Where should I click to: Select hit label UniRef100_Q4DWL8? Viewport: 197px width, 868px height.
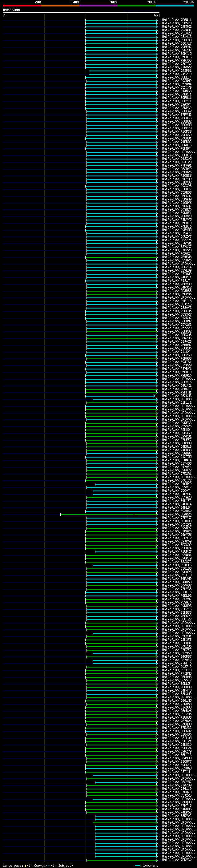(x=177, y=446)
